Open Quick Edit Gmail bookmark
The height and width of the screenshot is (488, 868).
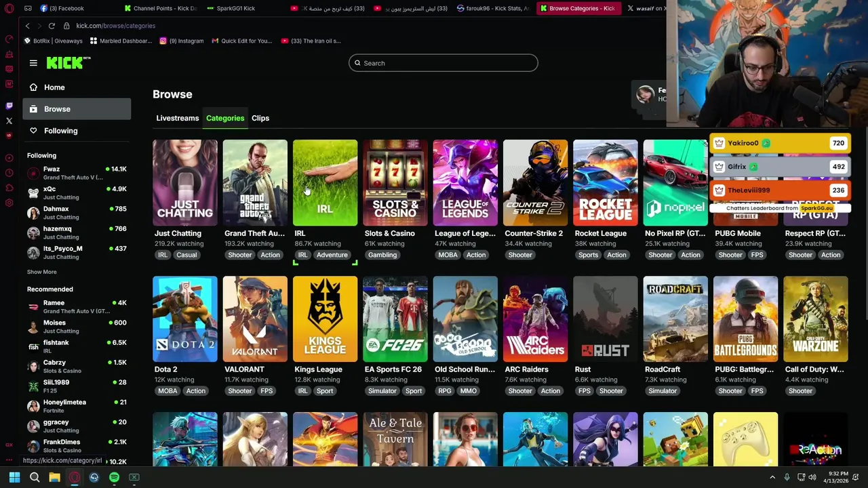coord(242,41)
